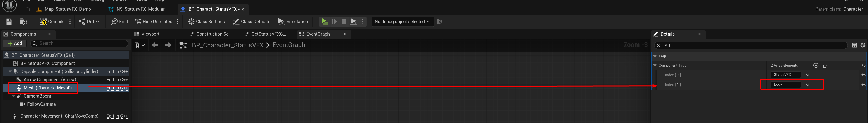Viewport: 868px width, 123px height.
Task: Click the Add component button
Action: 14,44
